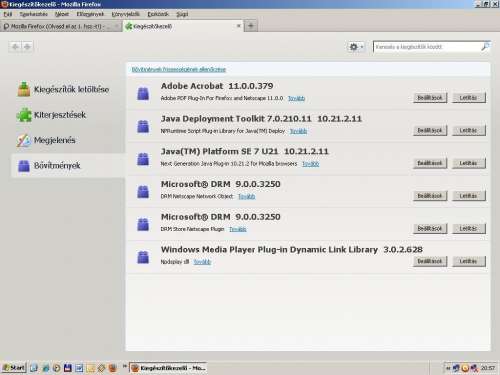Screen dimensions: 500x375
Task: Expand hidden tray icons arrow
Action: tap(448, 368)
